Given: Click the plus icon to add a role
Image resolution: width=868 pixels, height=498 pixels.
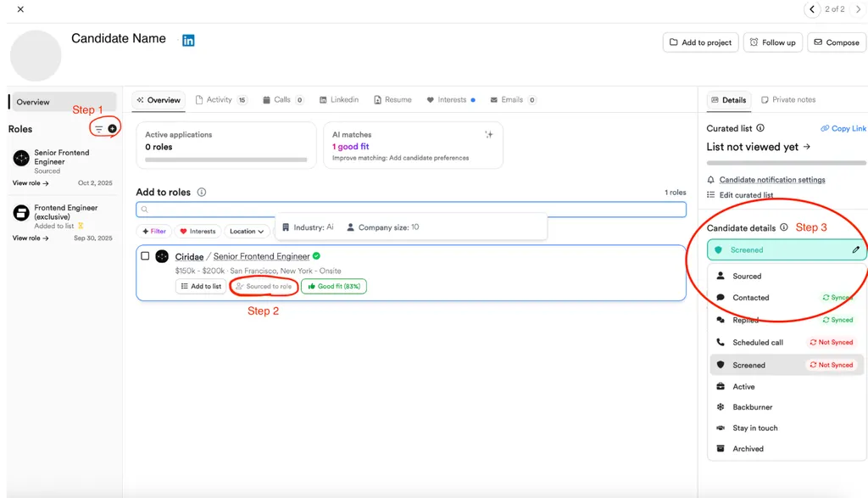Looking at the screenshot, I should [x=111, y=128].
